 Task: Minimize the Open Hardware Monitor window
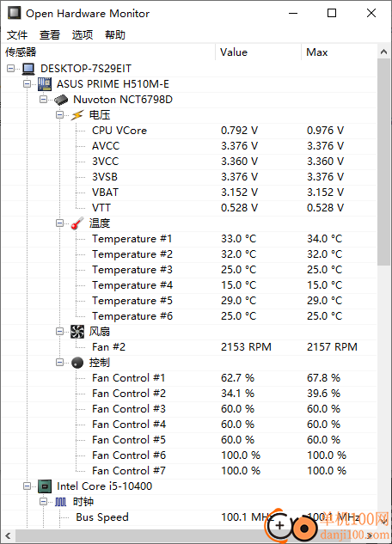point(293,13)
